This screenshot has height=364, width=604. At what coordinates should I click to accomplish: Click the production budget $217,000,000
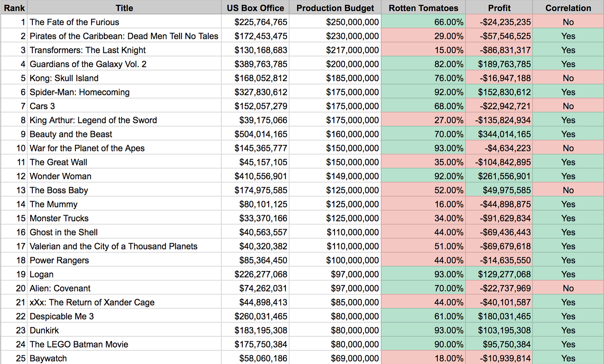(335, 50)
